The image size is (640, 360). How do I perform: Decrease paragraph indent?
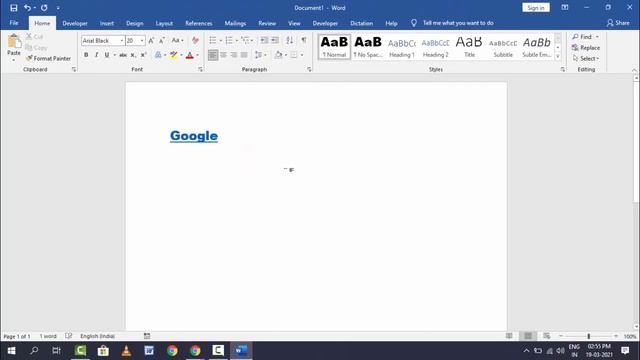[x=264, y=40]
